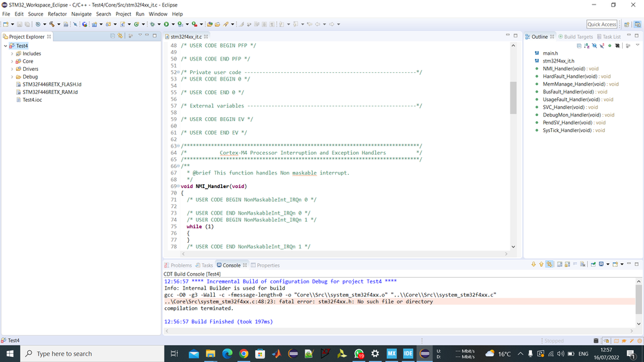Click the Windows taskbar search box
Image resolution: width=644 pixels, height=362 pixels.
click(92, 354)
